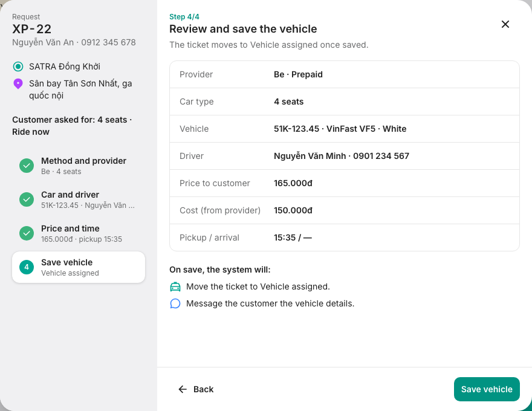
Task: Click green check beside Price and time
Action: pyautogui.click(x=27, y=233)
